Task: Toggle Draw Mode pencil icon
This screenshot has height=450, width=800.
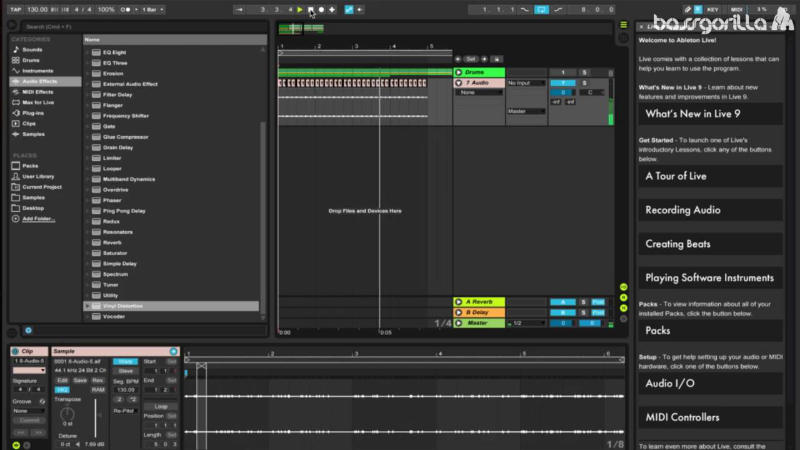Action: [687, 9]
